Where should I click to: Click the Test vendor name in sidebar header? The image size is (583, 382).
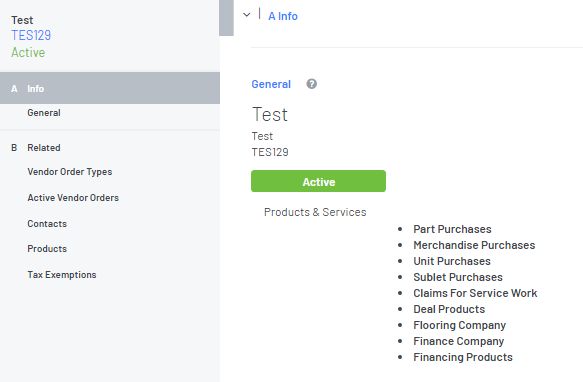coord(22,20)
